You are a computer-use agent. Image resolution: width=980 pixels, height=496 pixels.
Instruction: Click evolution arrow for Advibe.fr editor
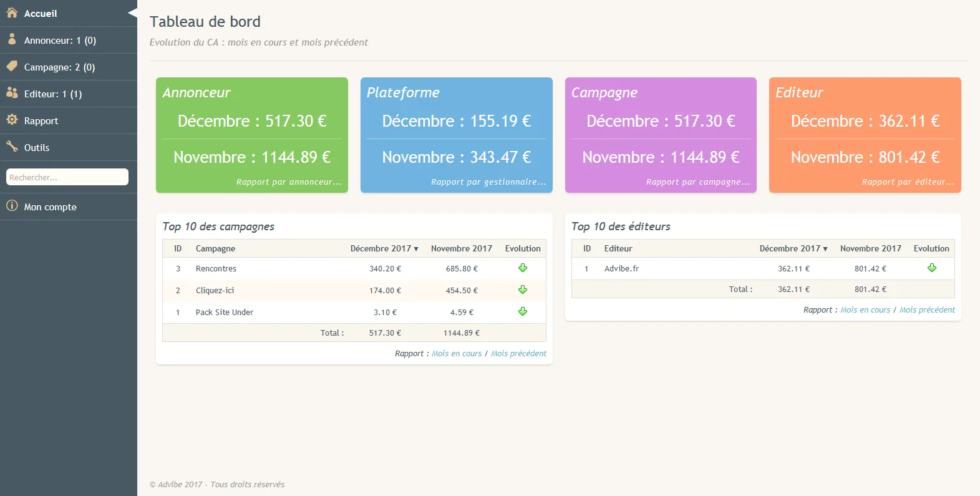click(932, 268)
